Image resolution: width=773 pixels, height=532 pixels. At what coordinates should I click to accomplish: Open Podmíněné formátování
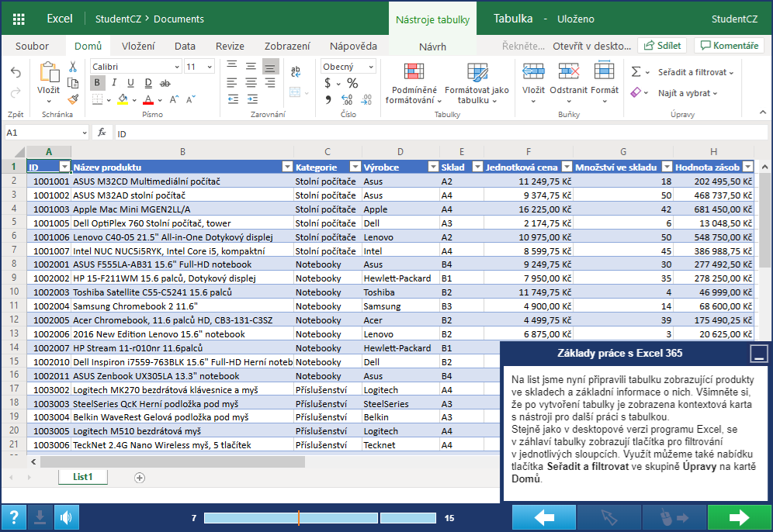414,83
